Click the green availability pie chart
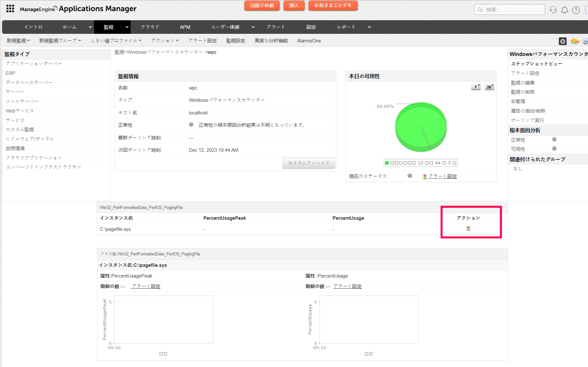The height and width of the screenshot is (367, 588). (x=421, y=127)
